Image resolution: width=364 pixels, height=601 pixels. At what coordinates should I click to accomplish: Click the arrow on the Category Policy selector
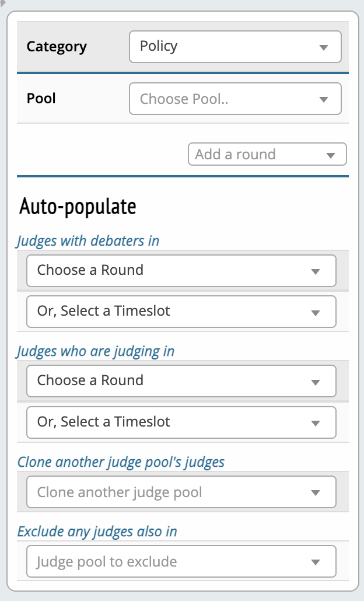[x=324, y=47]
